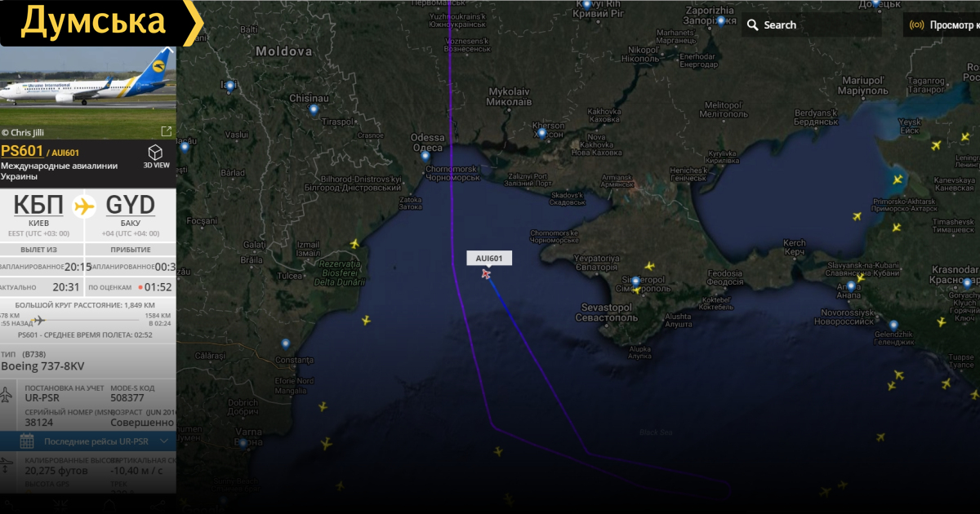Click the yellow plane near Primorsko-Akhtarsk

(898, 179)
